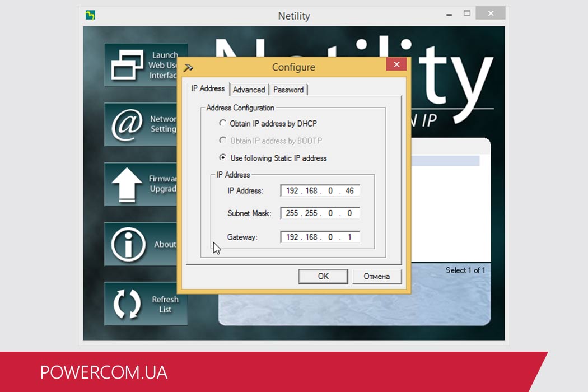Viewport: 588px width, 392px height.
Task: Open the About info icon
Action: (127, 244)
